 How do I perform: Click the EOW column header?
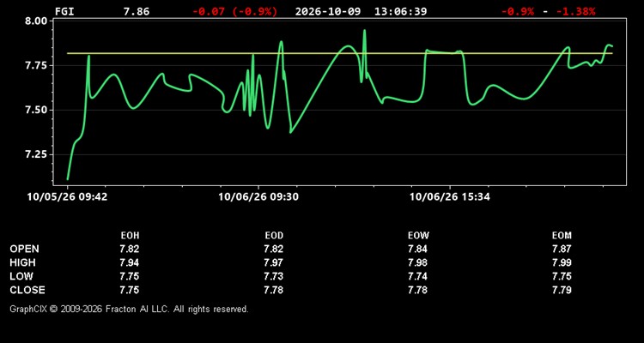(x=418, y=236)
